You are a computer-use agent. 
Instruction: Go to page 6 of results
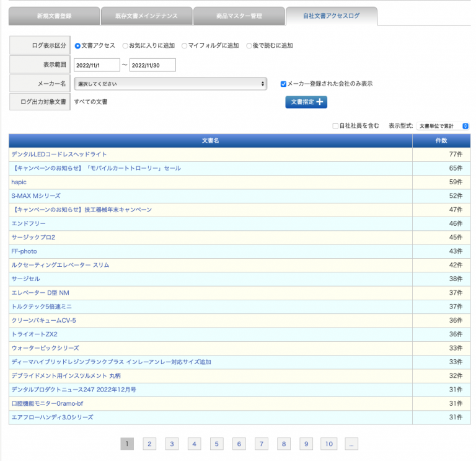[x=239, y=444]
